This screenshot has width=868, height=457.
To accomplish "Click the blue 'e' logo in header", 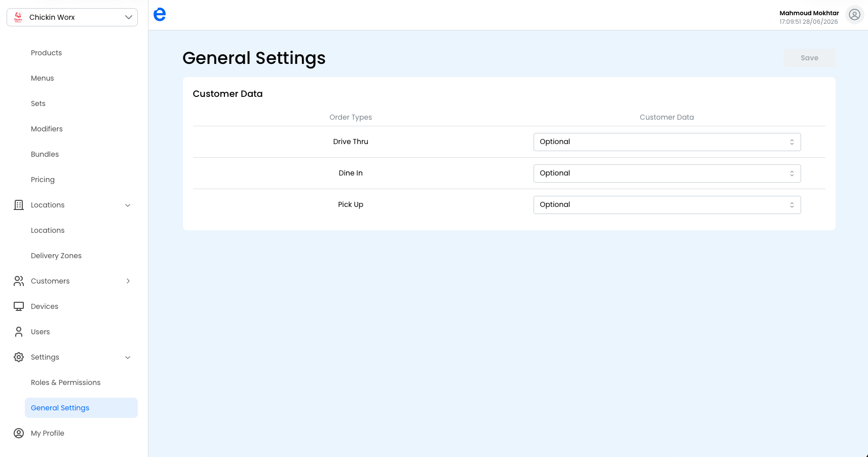I will tap(160, 15).
